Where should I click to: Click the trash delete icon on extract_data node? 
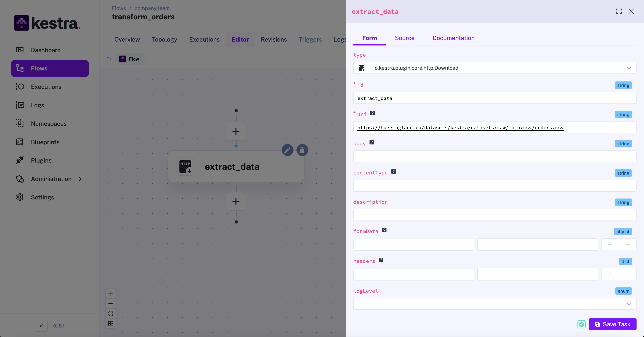tap(302, 150)
